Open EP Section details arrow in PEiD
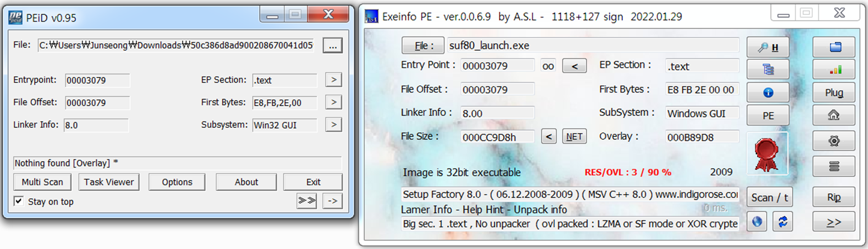868x249 pixels. point(333,80)
